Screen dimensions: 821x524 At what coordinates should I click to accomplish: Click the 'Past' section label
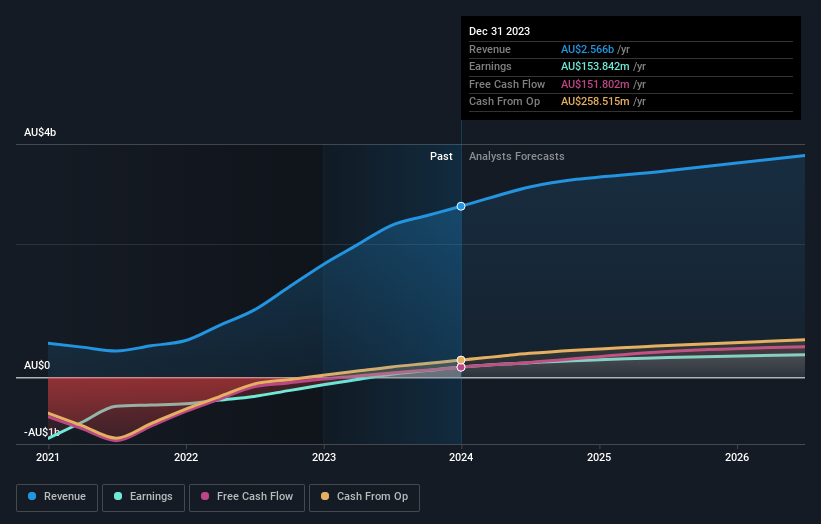pyautogui.click(x=441, y=157)
